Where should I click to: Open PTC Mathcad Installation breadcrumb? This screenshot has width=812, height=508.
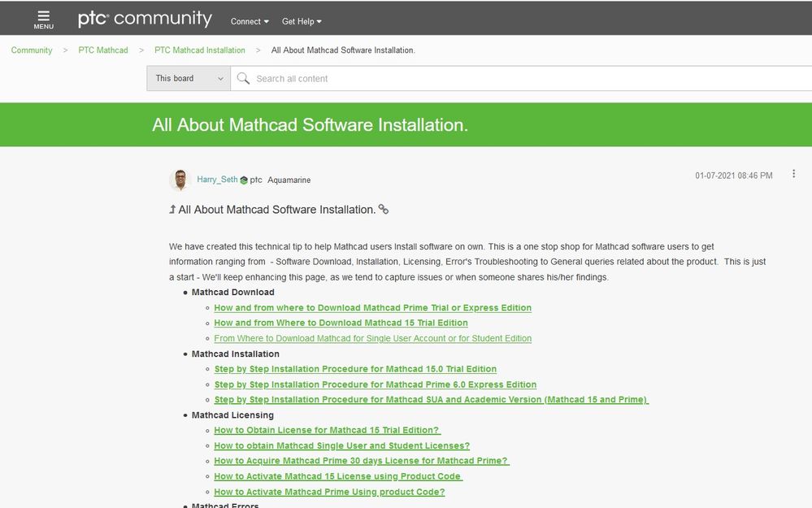pyautogui.click(x=200, y=50)
